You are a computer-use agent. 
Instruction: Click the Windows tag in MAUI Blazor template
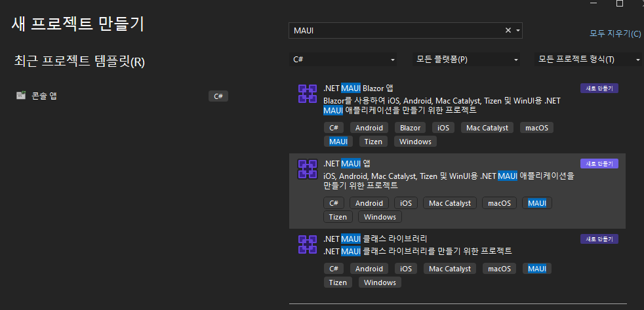tap(415, 142)
